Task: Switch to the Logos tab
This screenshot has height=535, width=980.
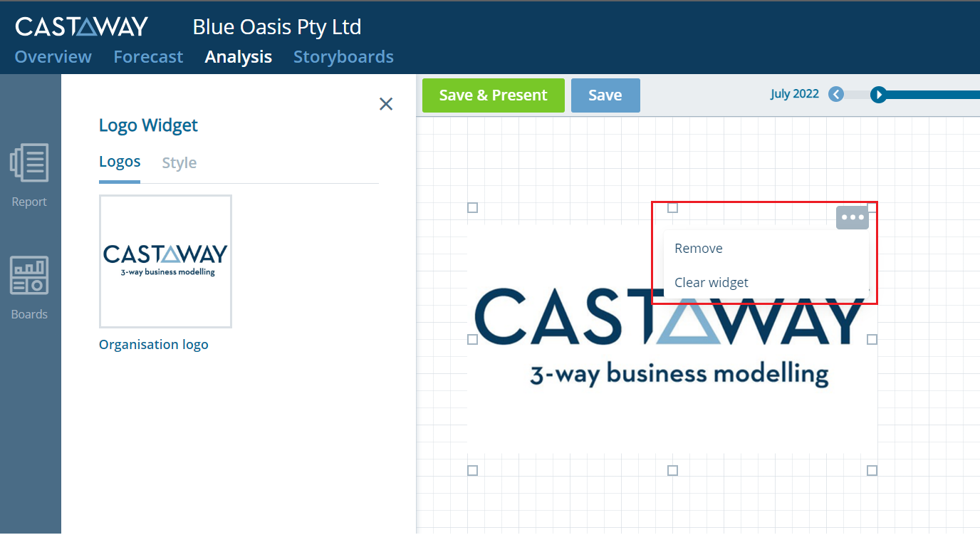Action: (120, 162)
